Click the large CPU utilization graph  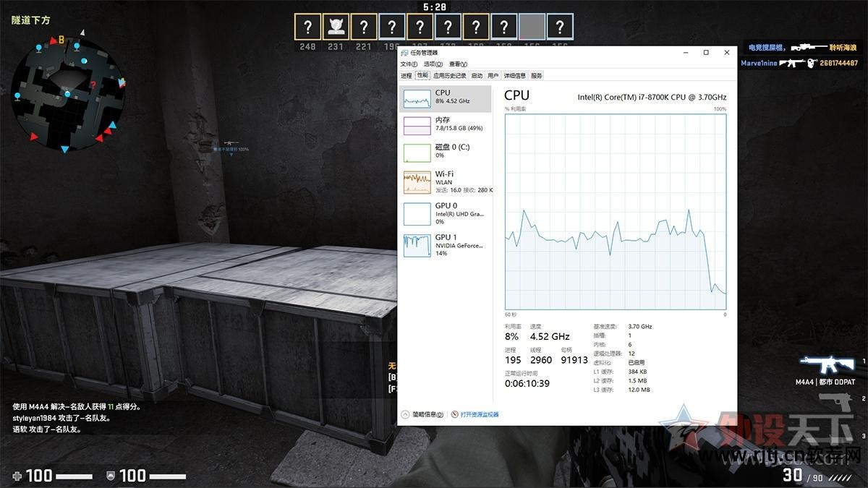(x=616, y=213)
